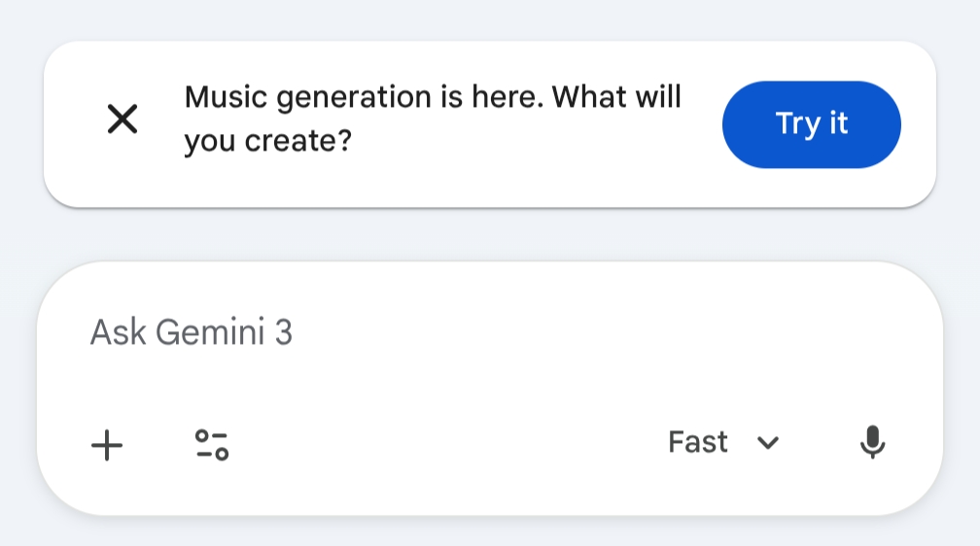Tap the microphone icon for voice input
This screenshot has height=546, width=980.
[872, 443]
